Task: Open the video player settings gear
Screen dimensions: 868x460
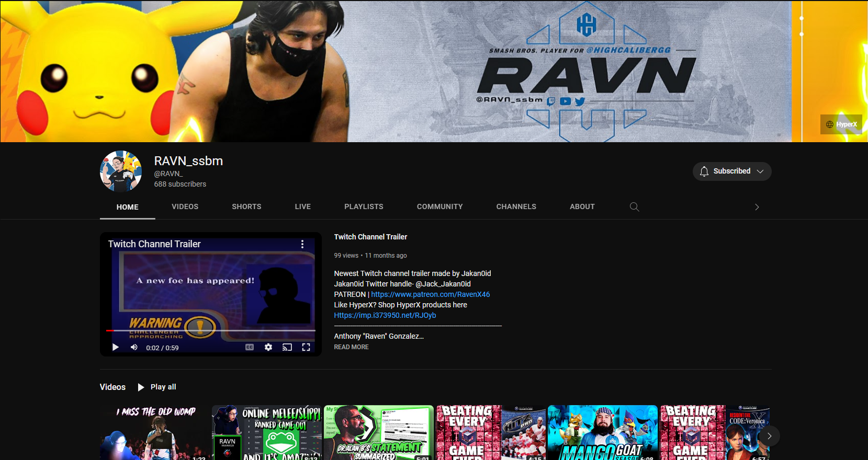Action: [x=268, y=347]
